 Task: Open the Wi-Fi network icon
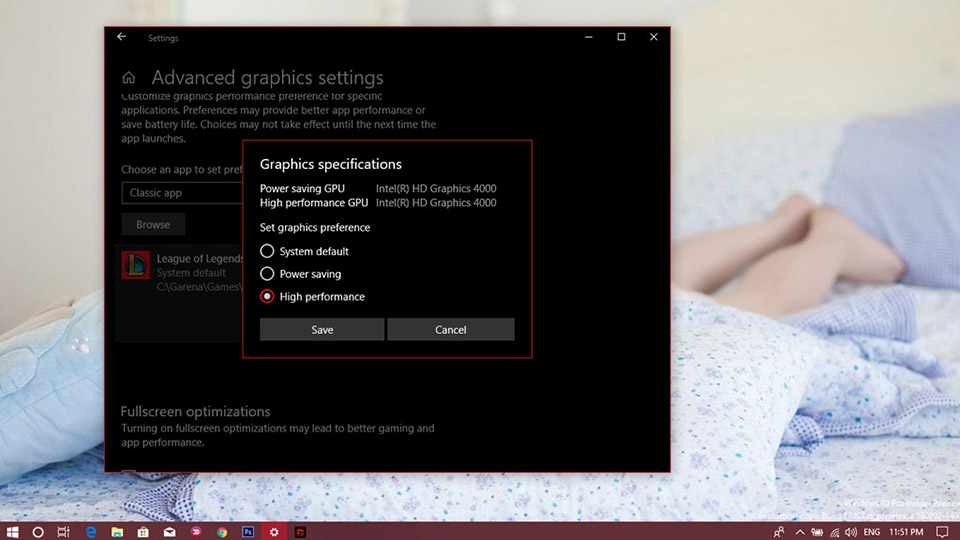tap(834, 533)
